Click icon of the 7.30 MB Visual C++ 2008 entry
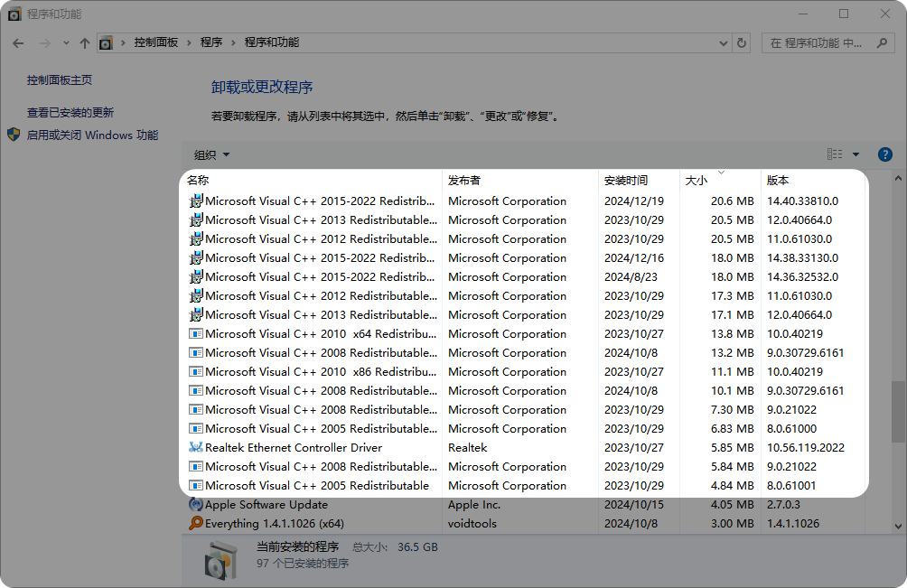Screen dimensions: 907x588 tap(196, 409)
